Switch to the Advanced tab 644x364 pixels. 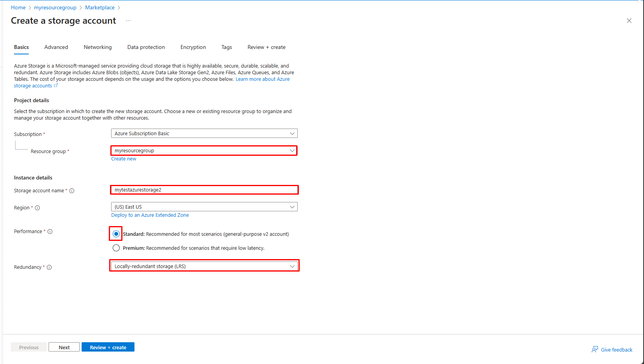(56, 47)
